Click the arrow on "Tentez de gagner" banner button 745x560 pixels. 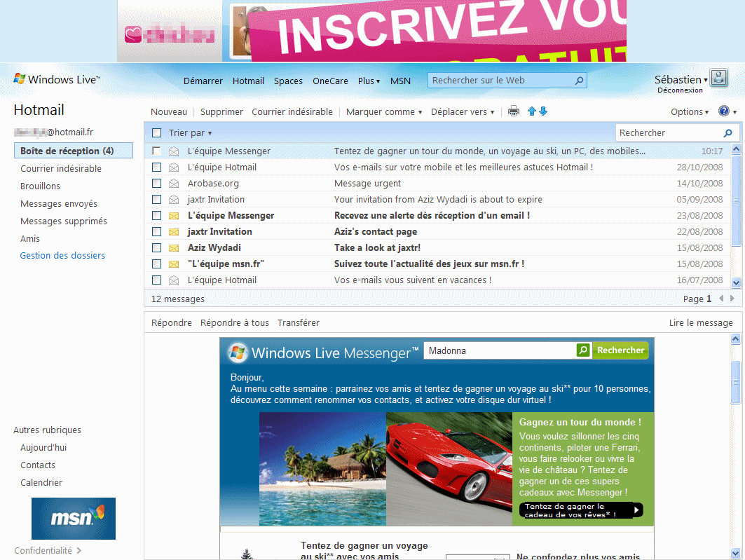[x=636, y=510]
